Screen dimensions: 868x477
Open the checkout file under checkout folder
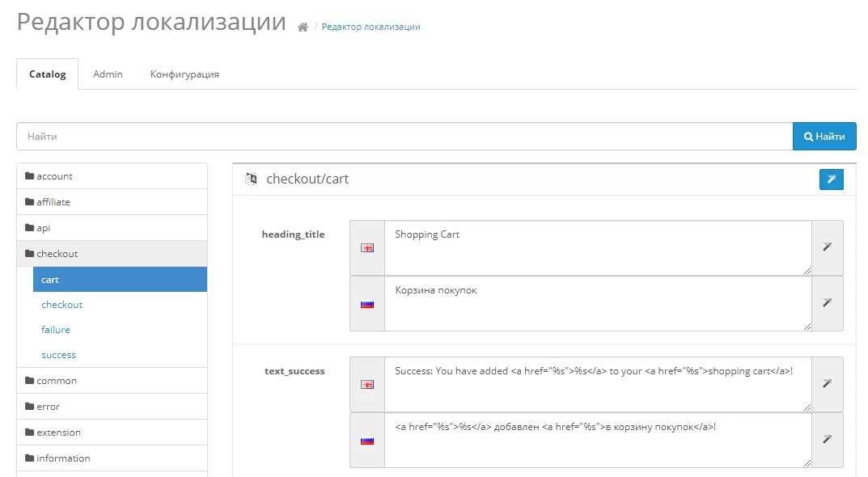pos(61,305)
